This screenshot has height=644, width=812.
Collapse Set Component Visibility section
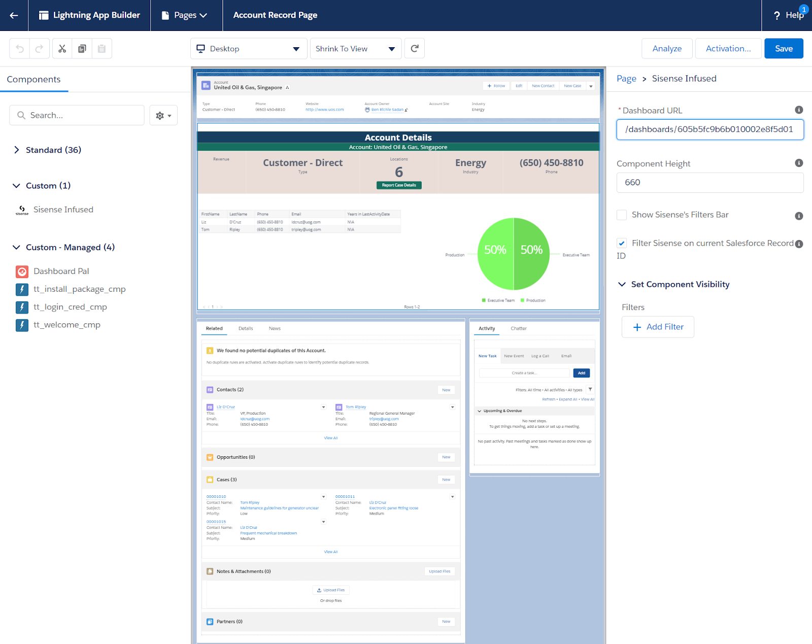[622, 285]
